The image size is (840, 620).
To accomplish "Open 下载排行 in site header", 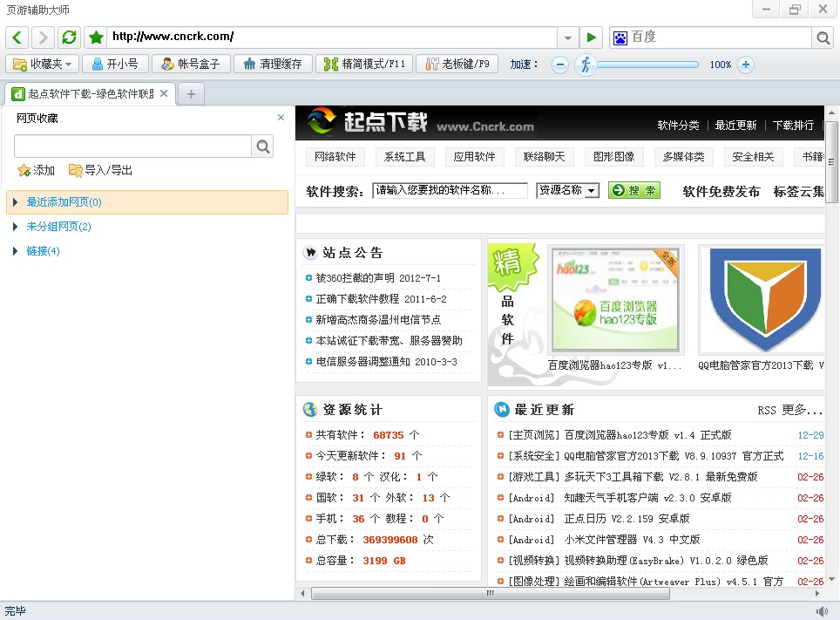I will click(x=793, y=126).
